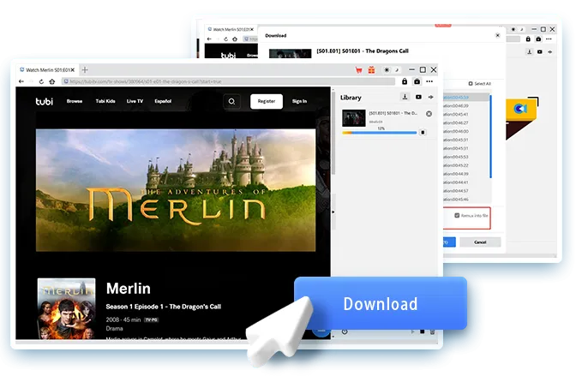Click the Library download tab icon
The image size is (588, 376).
[x=405, y=97]
